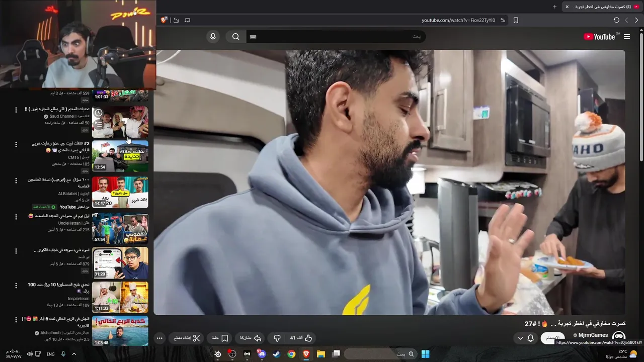Screen dimensions: 644x362
Task: Open the Saud Channel suggested video thumbnail
Action: (120, 122)
